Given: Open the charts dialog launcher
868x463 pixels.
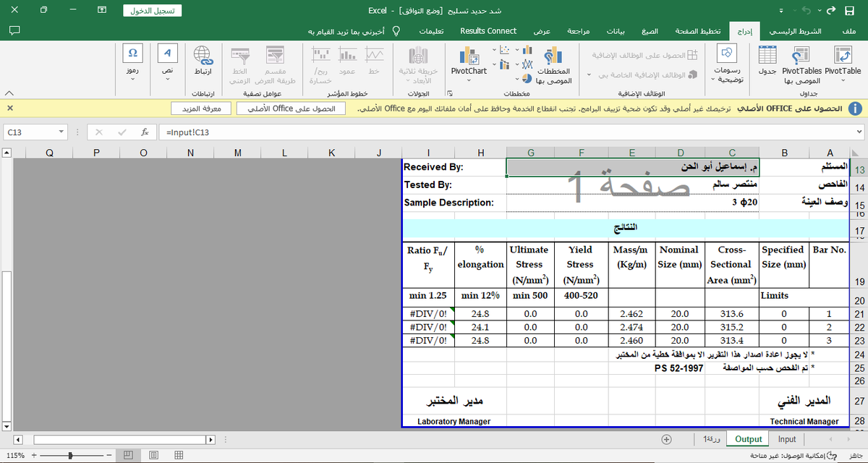Looking at the screenshot, I should [449, 93].
